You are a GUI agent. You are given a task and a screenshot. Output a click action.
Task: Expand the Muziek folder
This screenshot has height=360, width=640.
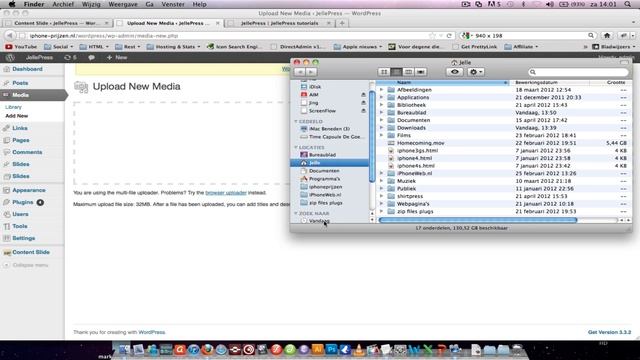[382, 181]
